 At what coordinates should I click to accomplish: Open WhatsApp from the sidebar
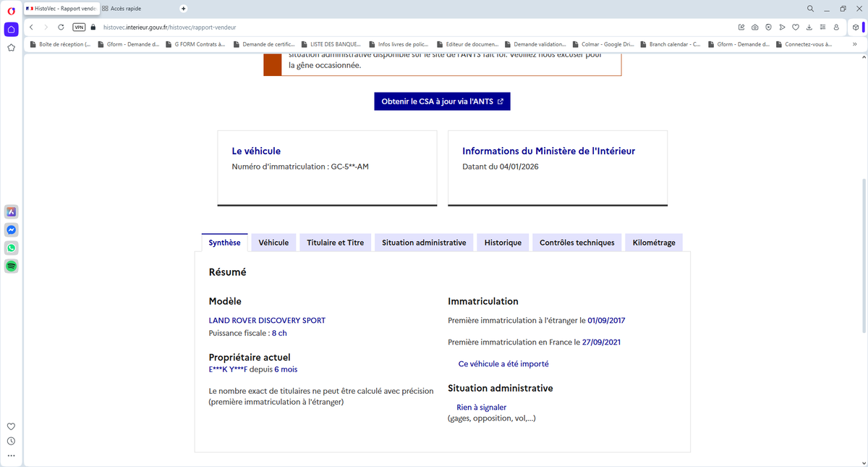point(12,248)
